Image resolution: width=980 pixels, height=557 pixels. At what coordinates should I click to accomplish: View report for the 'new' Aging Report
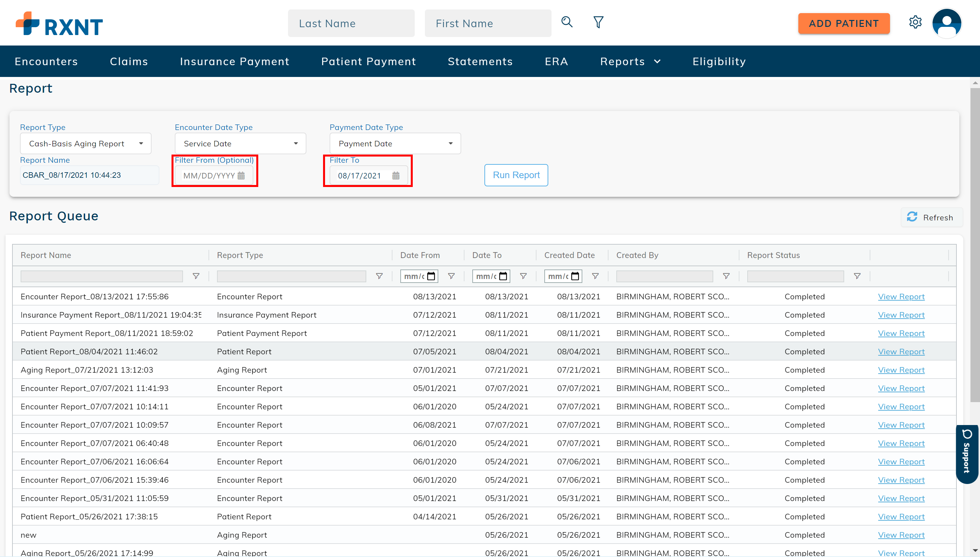(x=901, y=535)
